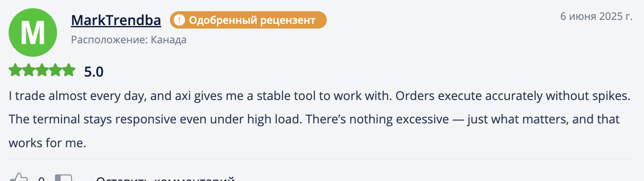The width and height of the screenshot is (644, 181).
Task: Click the review date 6 июня 2025 г.
Action: click(x=596, y=17)
